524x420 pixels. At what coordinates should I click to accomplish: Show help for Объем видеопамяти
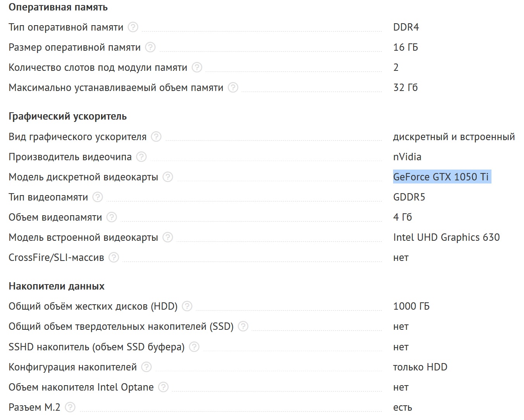click(112, 217)
